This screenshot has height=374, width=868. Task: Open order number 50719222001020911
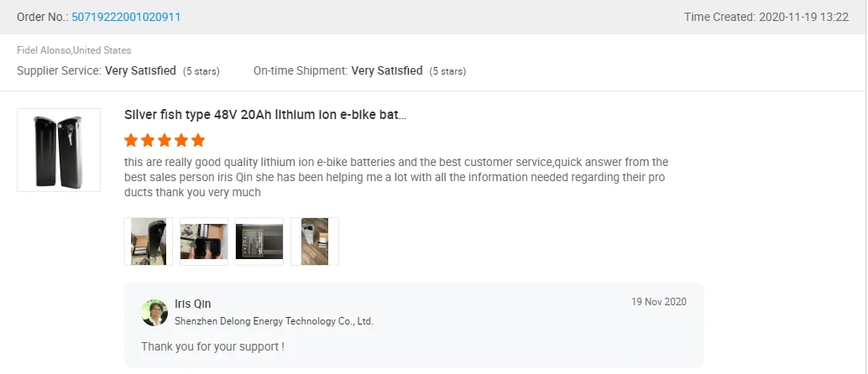tap(126, 17)
